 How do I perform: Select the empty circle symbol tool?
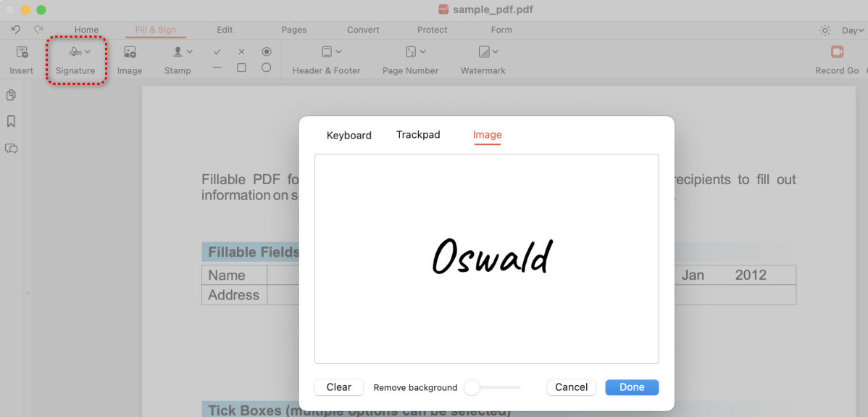(266, 67)
